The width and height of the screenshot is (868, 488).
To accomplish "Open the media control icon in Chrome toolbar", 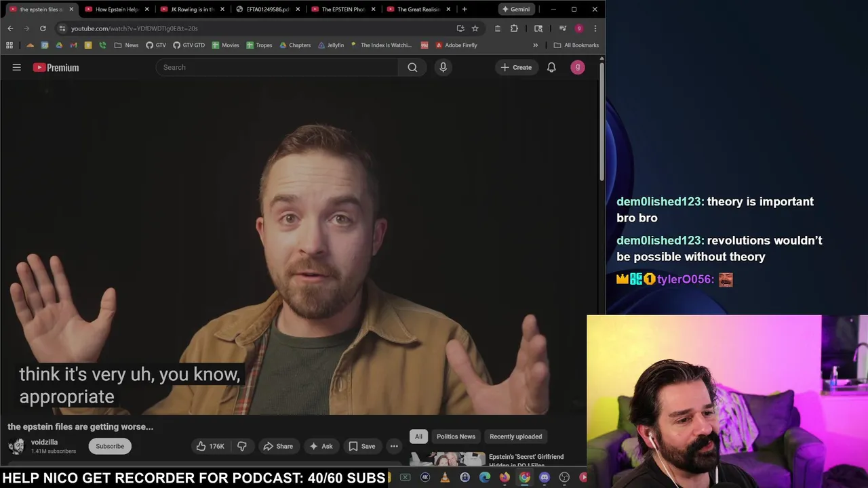I will tap(562, 28).
